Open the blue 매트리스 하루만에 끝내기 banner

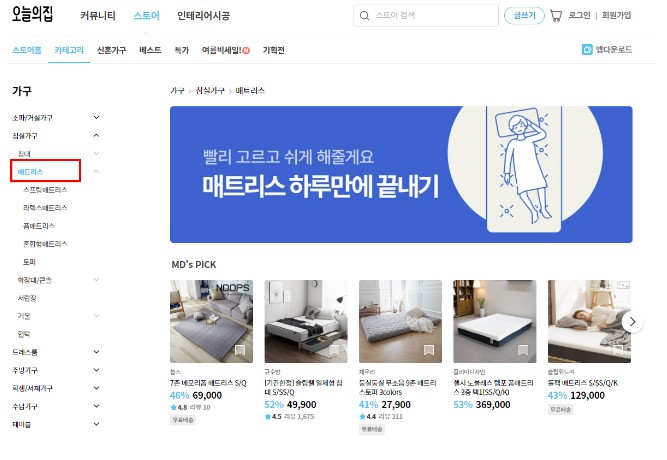pyautogui.click(x=401, y=174)
